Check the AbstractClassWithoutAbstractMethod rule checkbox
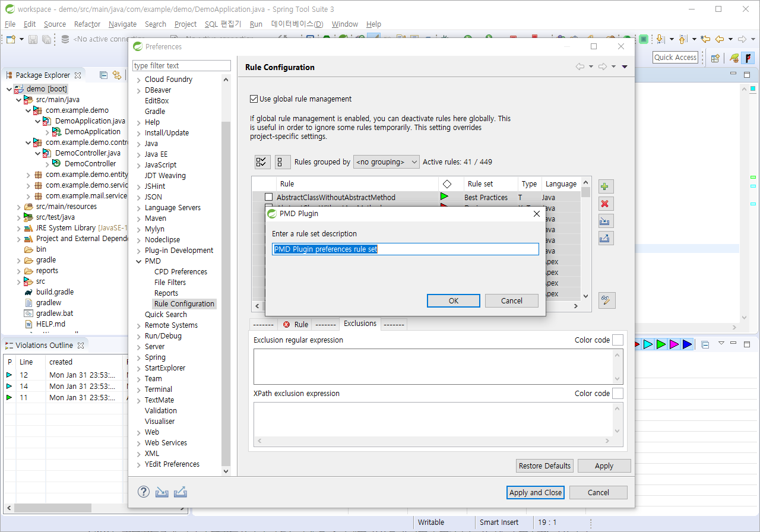This screenshot has width=760, height=532. [x=268, y=197]
